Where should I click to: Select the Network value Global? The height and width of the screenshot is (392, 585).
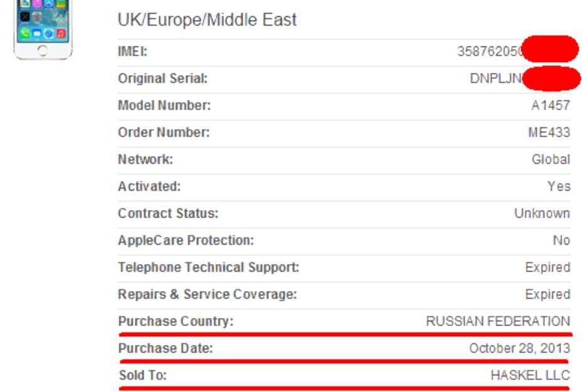(x=551, y=160)
